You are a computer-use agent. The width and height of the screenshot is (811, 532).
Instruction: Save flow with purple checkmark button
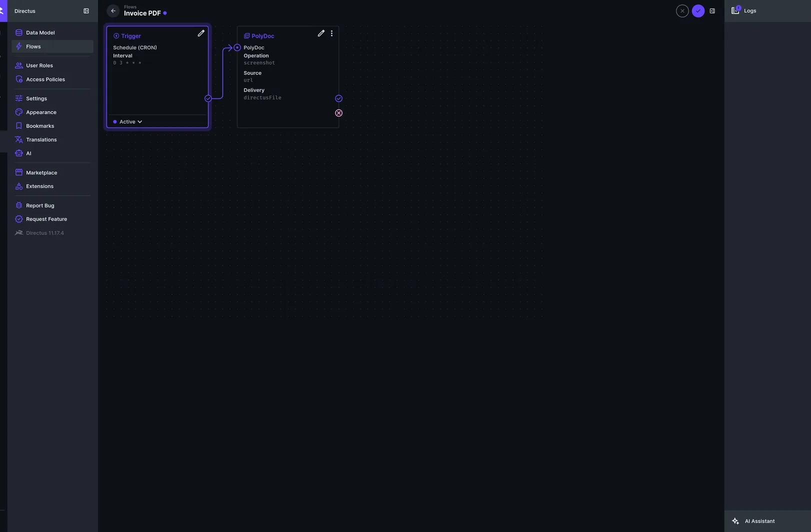coord(698,11)
